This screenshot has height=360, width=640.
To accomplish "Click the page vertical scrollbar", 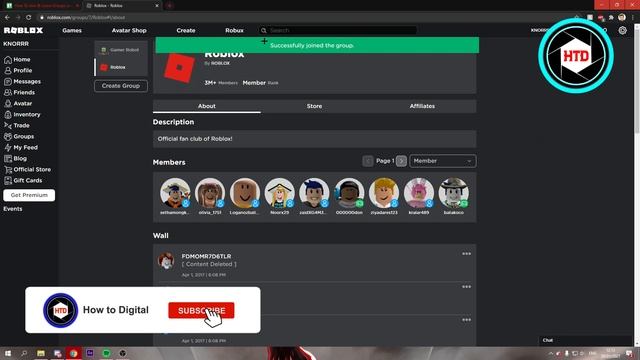I will click(x=637, y=82).
